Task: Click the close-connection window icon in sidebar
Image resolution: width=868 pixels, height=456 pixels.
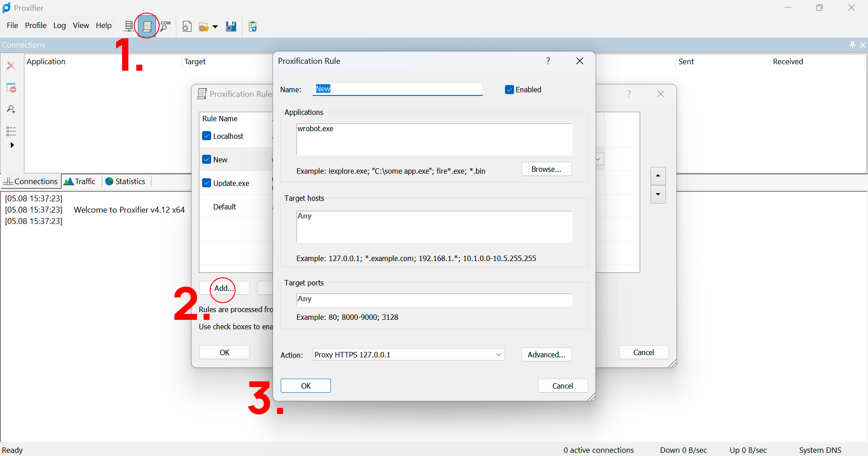Action: pos(11,88)
